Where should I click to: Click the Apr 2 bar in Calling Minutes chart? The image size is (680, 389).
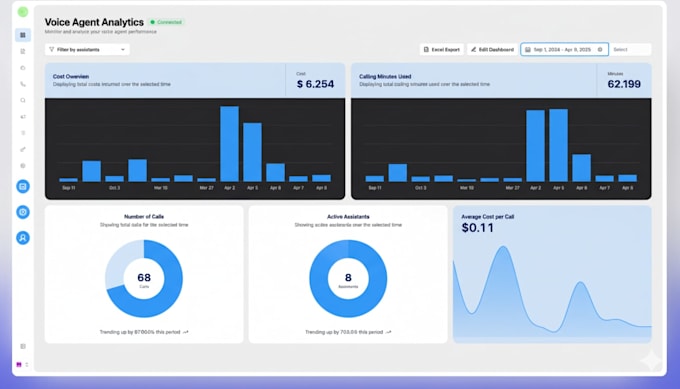click(536, 146)
